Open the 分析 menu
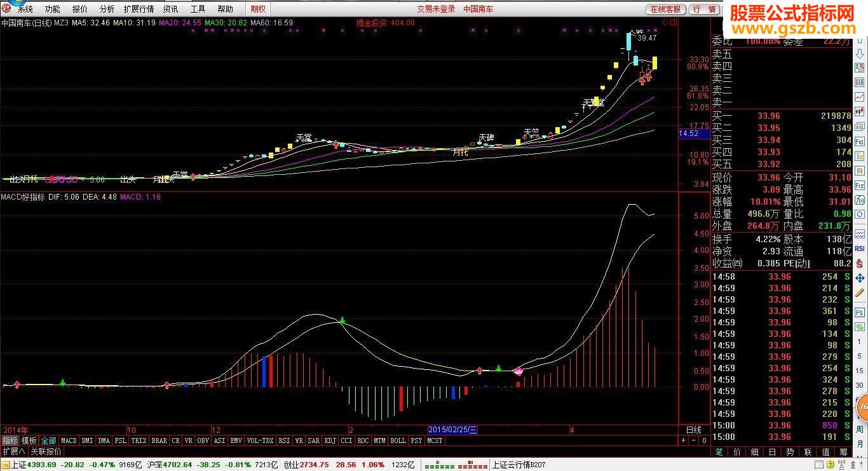 pos(107,9)
